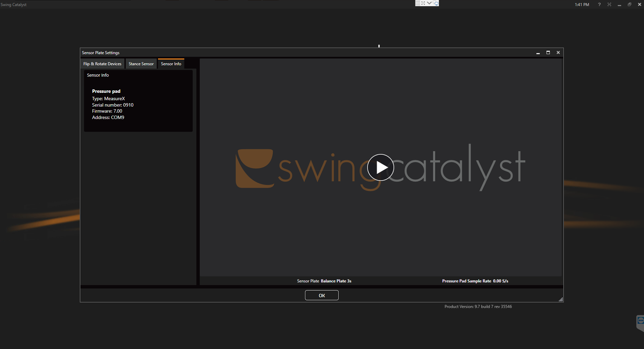Minimize the Swing Catalyst main window
The image size is (644, 349).
click(x=619, y=4)
